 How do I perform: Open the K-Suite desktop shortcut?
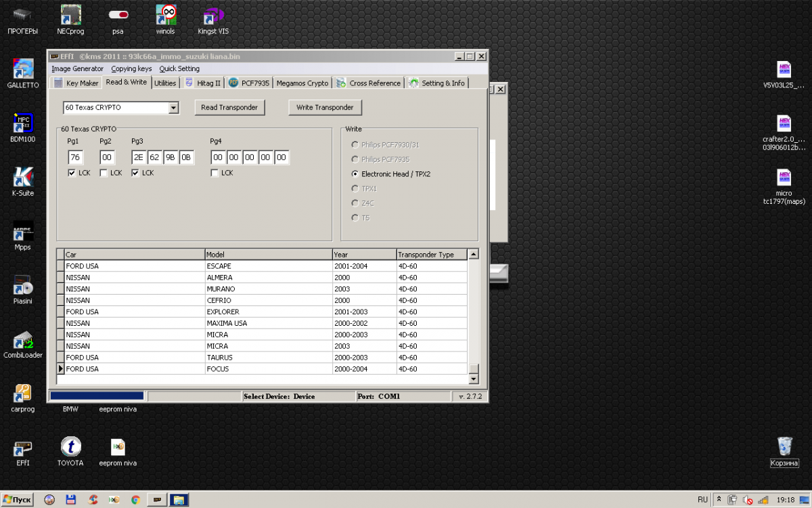coord(23,177)
